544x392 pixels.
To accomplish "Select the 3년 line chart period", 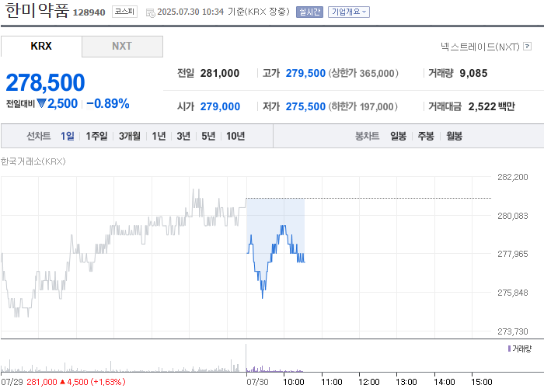I will click(x=183, y=136).
